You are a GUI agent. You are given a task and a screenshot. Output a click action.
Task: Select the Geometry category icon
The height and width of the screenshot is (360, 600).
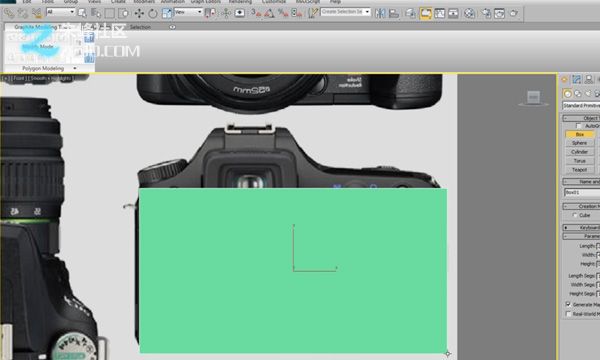568,93
